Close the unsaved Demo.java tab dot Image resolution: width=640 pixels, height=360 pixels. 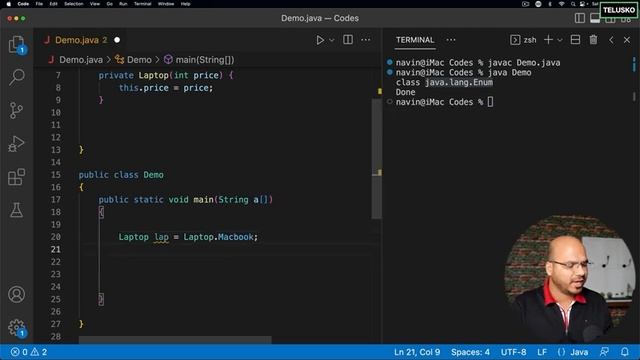(117, 40)
